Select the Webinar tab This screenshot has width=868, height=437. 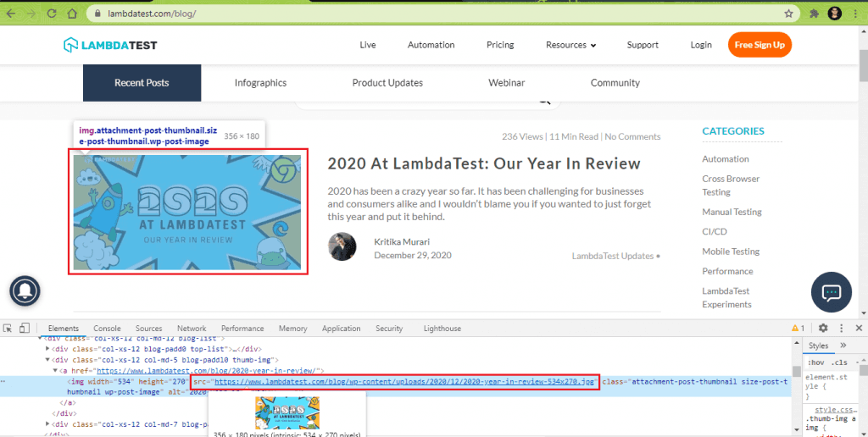(x=507, y=83)
